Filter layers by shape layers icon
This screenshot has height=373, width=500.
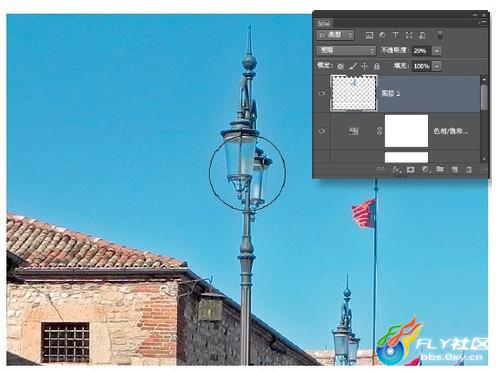(409, 35)
